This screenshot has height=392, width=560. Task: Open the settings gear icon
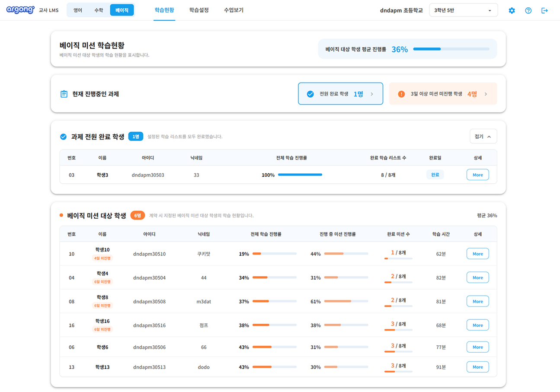pyautogui.click(x=512, y=10)
